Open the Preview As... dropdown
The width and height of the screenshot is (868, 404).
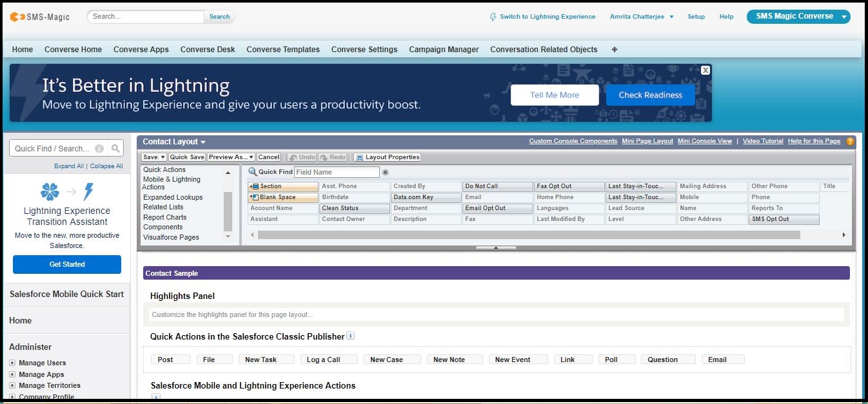click(x=231, y=157)
